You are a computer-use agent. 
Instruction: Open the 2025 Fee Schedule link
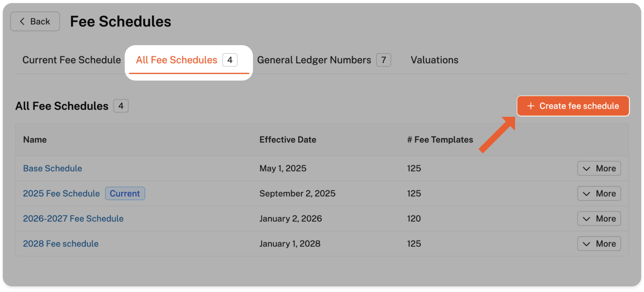pyautogui.click(x=61, y=193)
